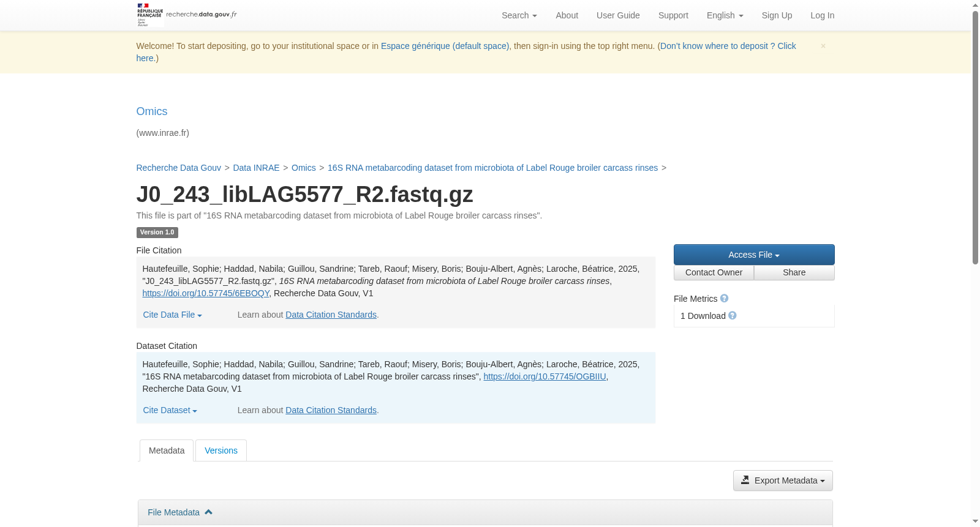Click the Omics breadcrumb link
The image size is (980, 527).
(x=304, y=168)
